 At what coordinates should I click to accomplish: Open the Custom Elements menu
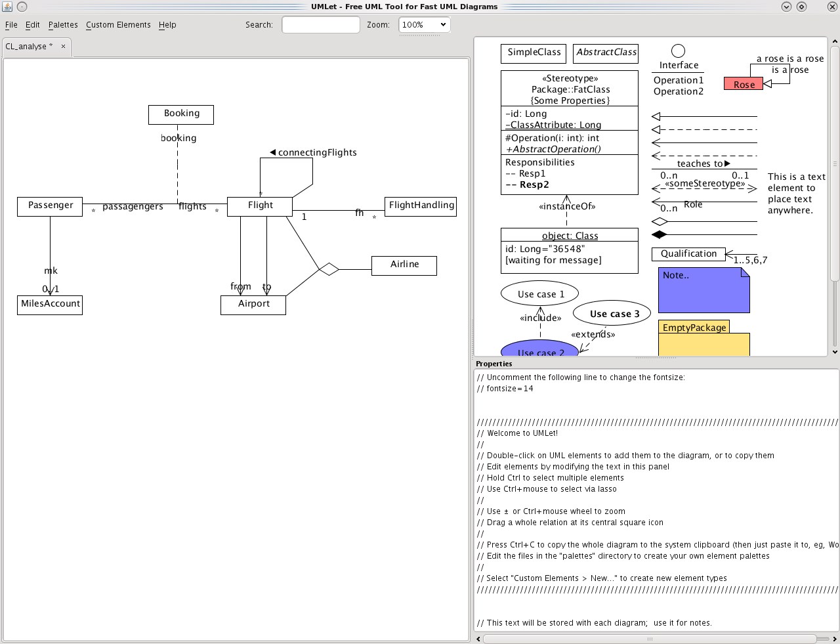coord(118,25)
